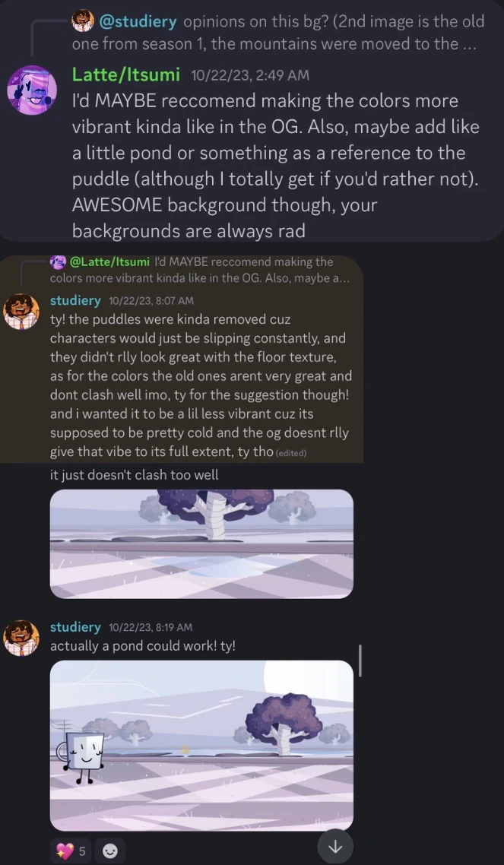Jump to latest messages with the down arrow
The image size is (504, 865).
click(x=334, y=848)
